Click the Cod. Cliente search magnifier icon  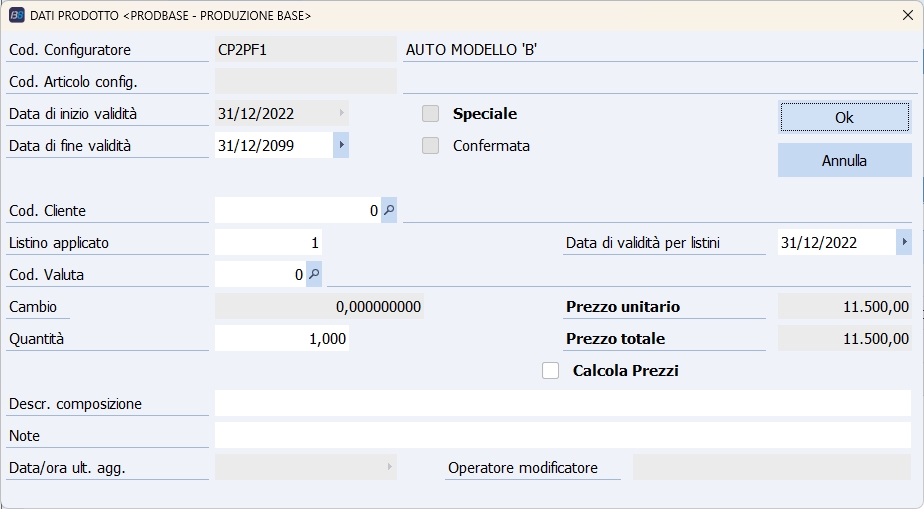click(389, 211)
